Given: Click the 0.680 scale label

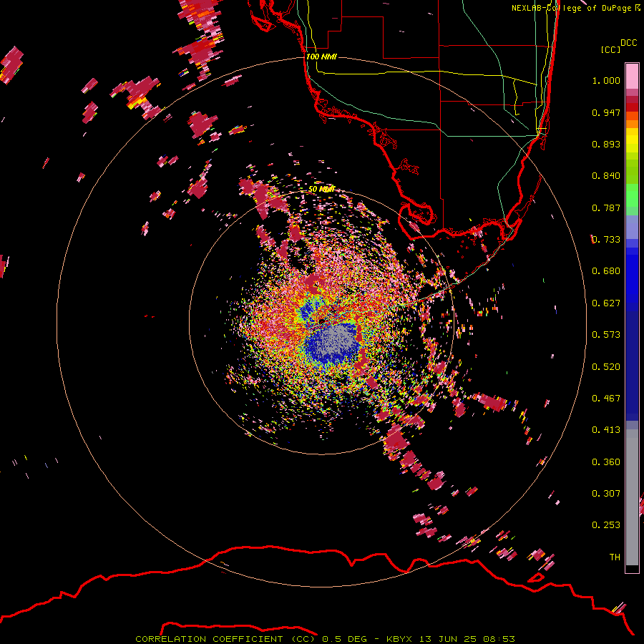Looking at the screenshot, I should tap(606, 271).
